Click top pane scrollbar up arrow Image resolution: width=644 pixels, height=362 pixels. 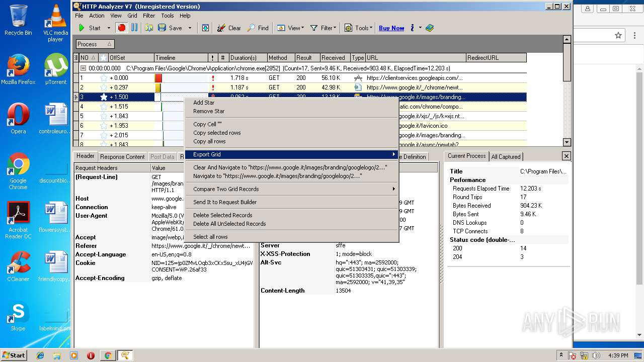[567, 39]
